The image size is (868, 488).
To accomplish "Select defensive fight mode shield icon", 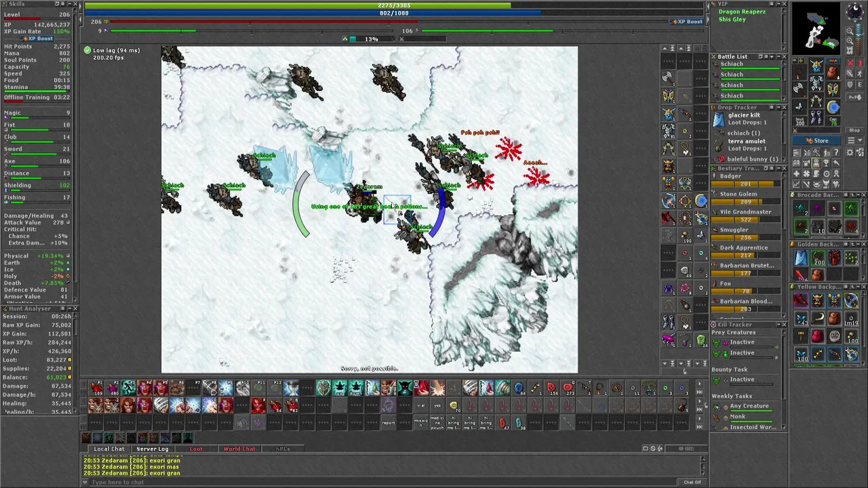I will (x=850, y=84).
